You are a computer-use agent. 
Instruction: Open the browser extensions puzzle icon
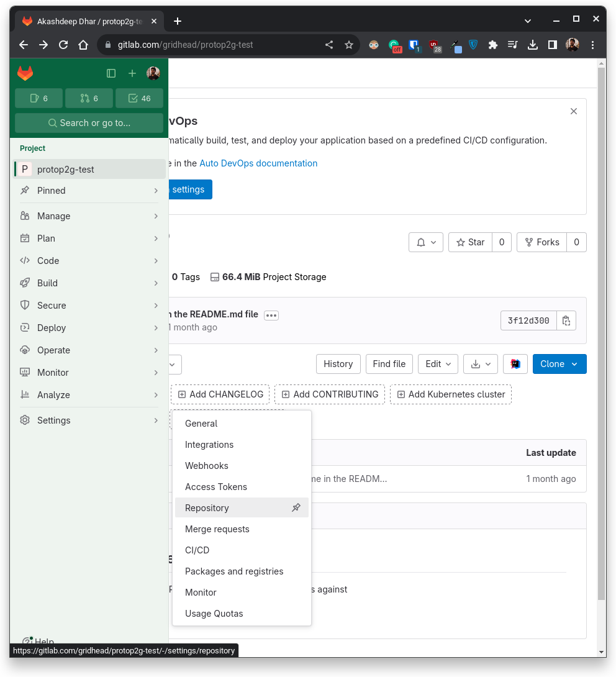coord(492,45)
